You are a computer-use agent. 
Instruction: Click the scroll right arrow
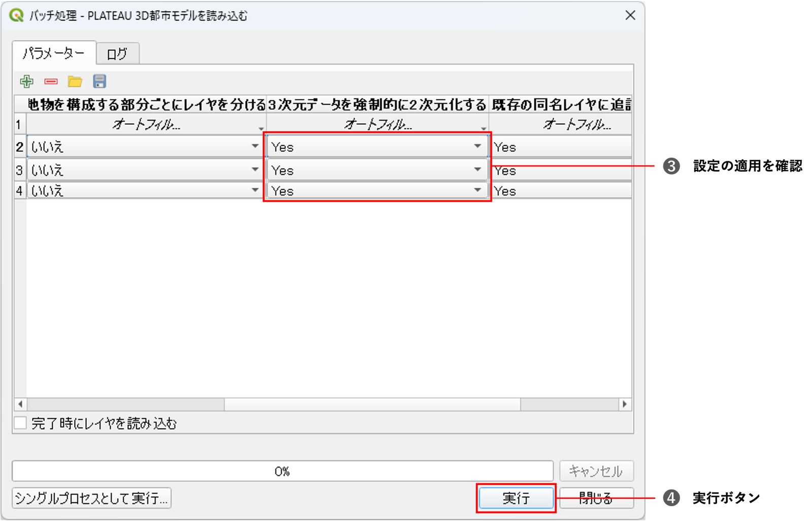coord(625,404)
